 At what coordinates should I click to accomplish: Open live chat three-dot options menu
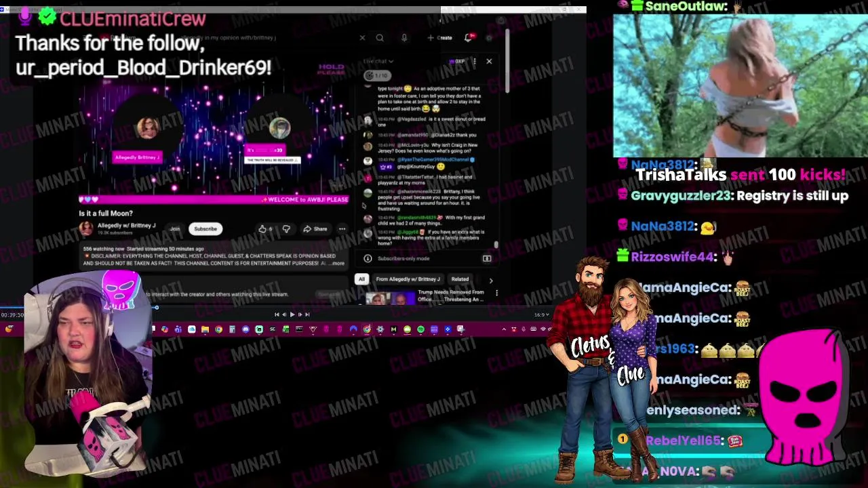pos(475,61)
